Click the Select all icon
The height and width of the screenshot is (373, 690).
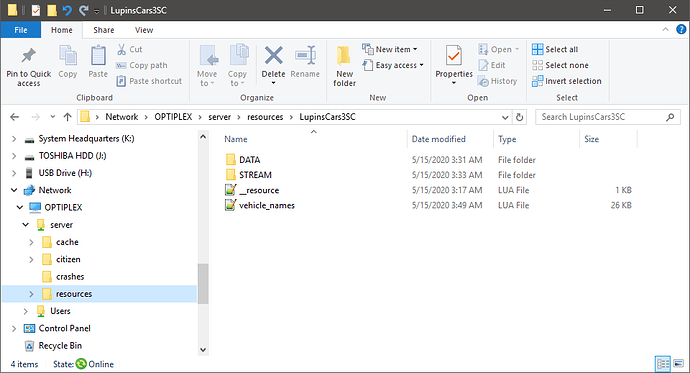coord(537,49)
